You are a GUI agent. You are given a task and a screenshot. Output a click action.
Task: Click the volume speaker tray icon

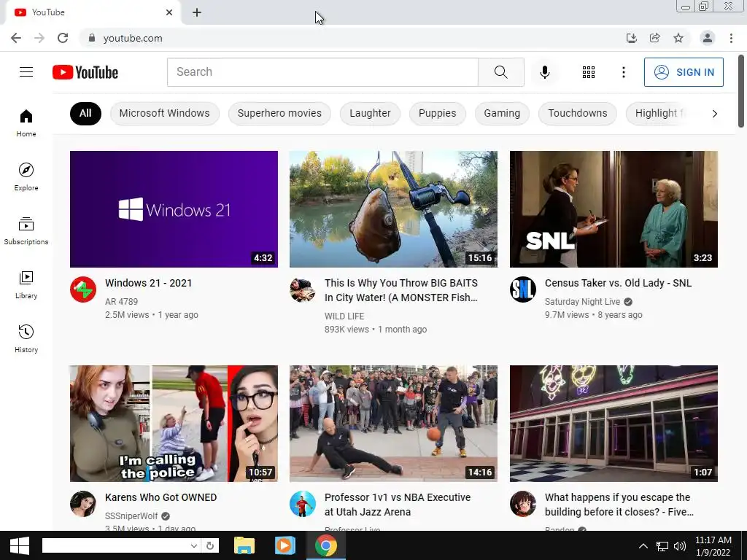click(x=680, y=546)
